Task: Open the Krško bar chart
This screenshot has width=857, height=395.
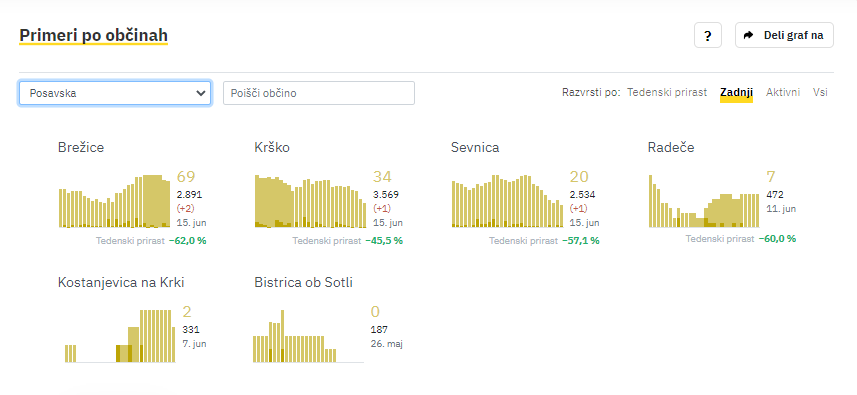Action: (x=310, y=201)
